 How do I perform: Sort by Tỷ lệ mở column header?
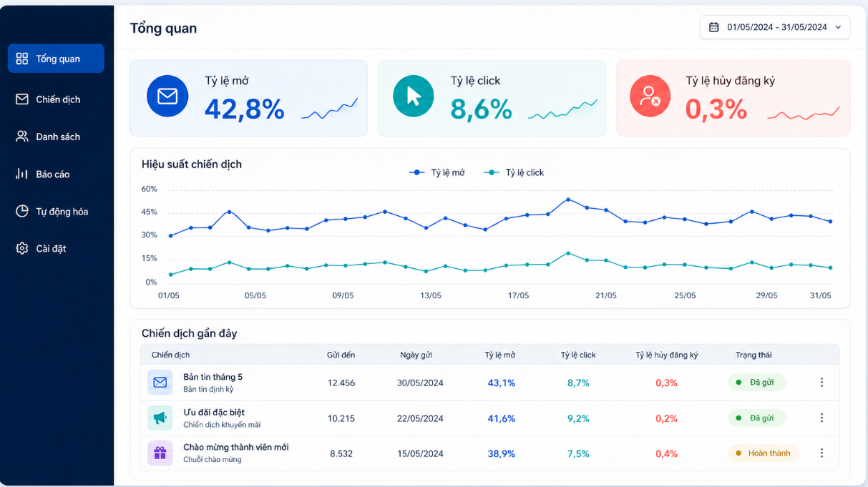499,355
